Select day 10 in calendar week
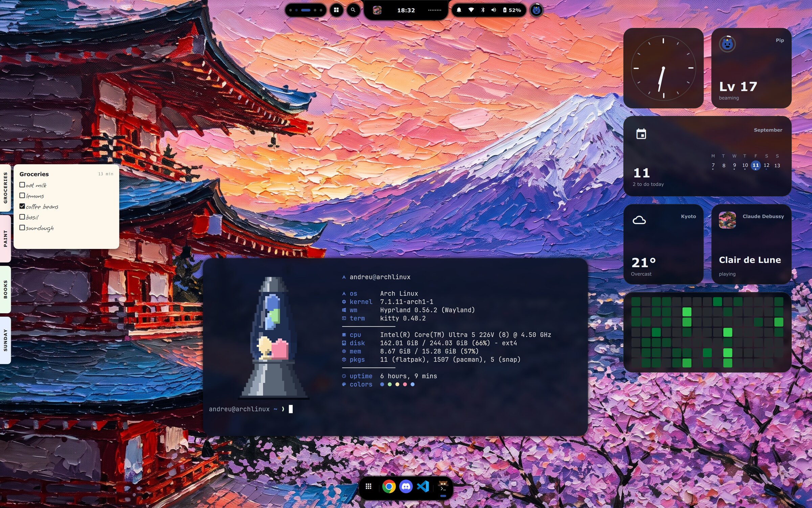The width and height of the screenshot is (812, 508). 745,165
